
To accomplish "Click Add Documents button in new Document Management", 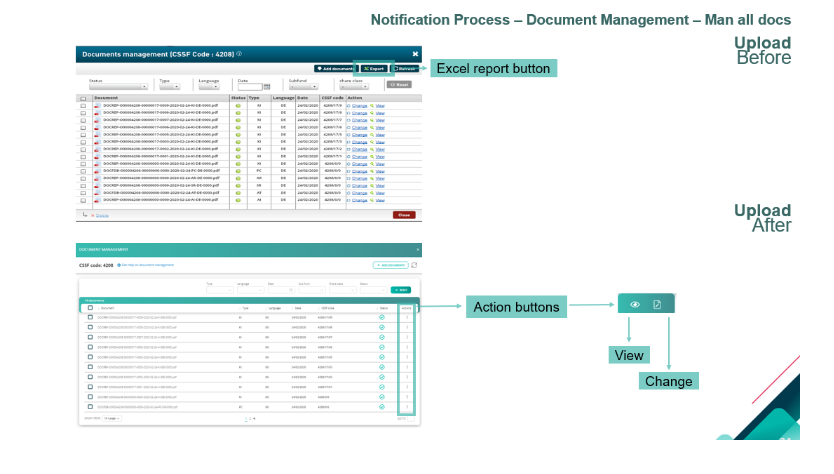I will point(390,265).
